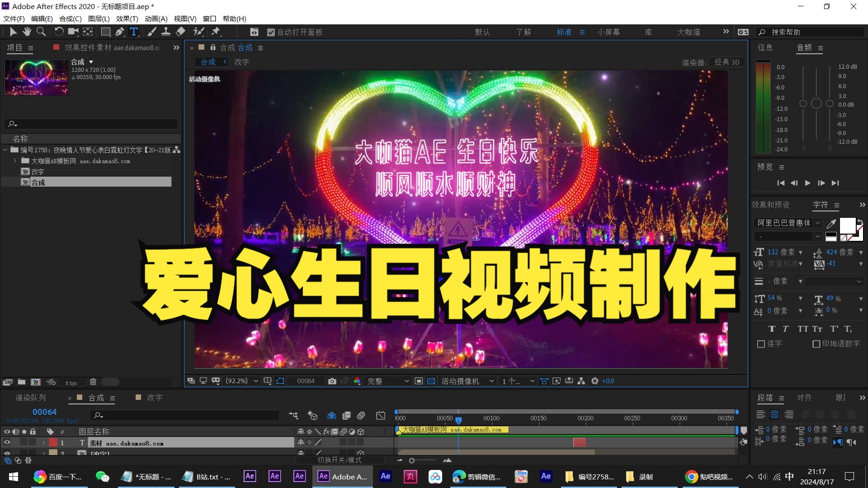Open 窗口 menu
This screenshot has height=488, width=868.
pyautogui.click(x=209, y=19)
